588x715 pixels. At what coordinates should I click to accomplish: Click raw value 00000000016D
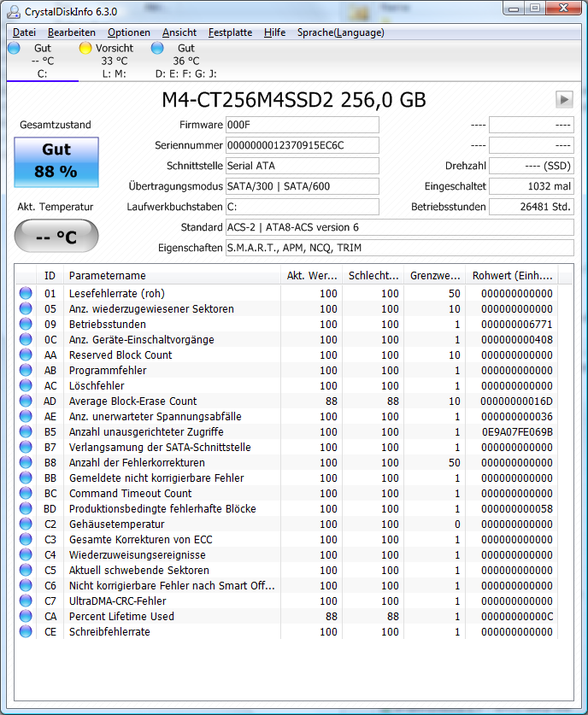[516, 401]
